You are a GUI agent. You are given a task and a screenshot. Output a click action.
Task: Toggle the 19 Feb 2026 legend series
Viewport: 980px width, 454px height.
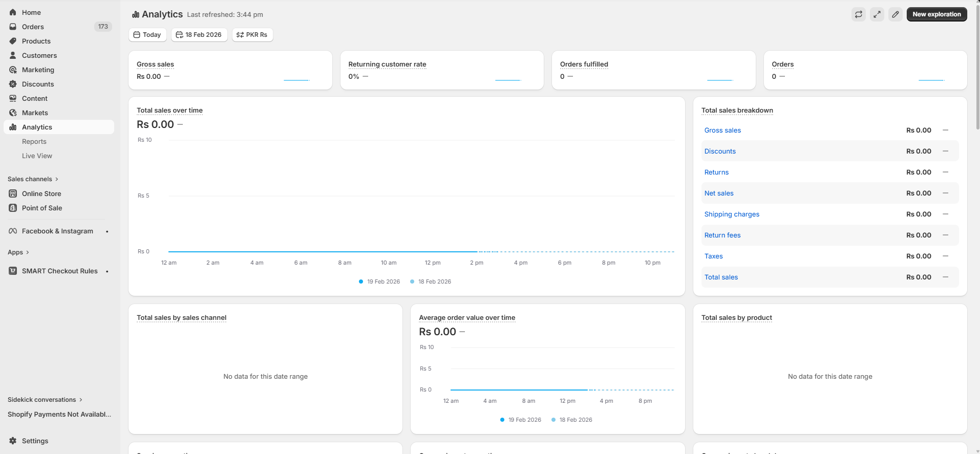tap(379, 282)
